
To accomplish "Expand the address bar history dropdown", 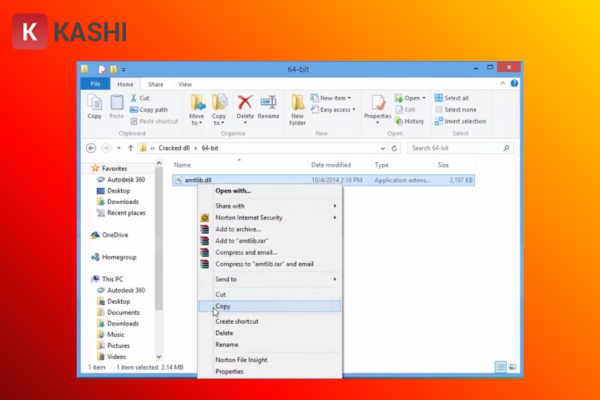I will click(383, 149).
